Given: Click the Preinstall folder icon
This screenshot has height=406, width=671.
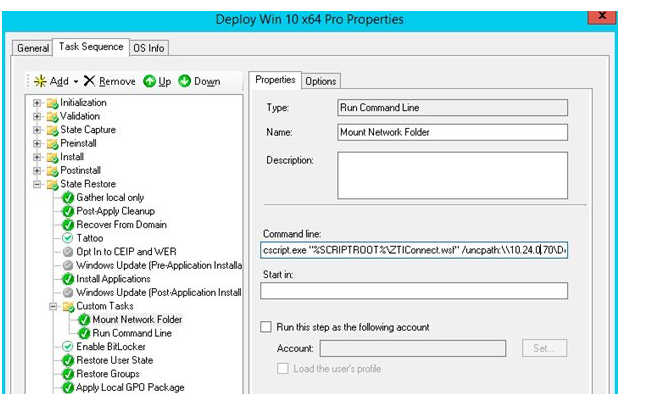Looking at the screenshot, I should [x=52, y=144].
